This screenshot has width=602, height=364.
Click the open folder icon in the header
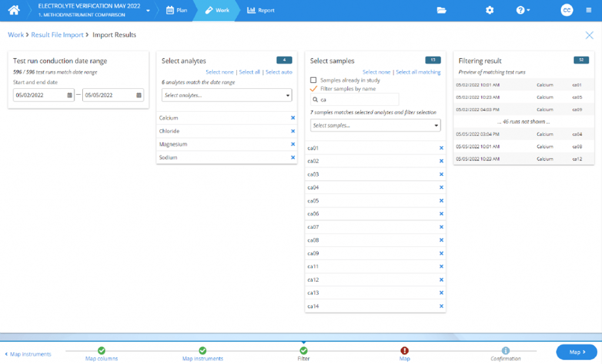(x=442, y=10)
